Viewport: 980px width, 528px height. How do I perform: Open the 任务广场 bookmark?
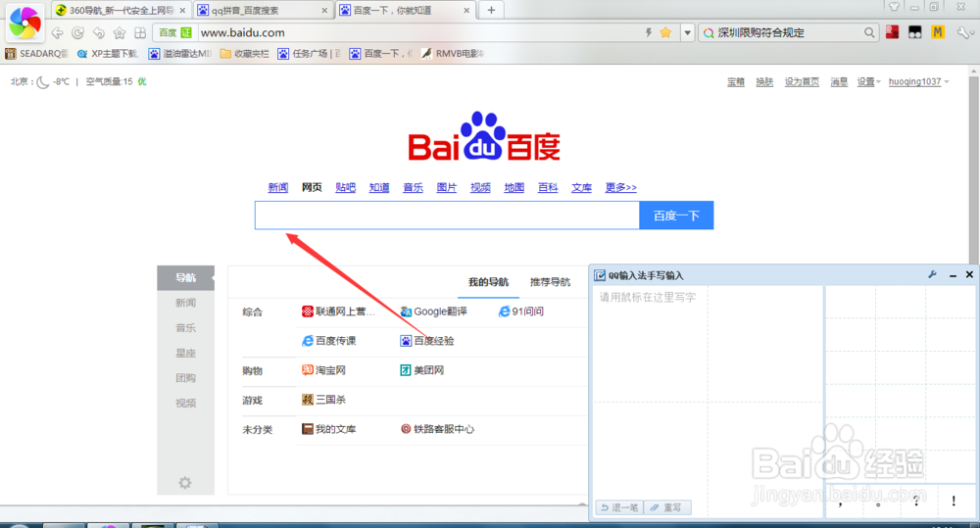[310, 54]
